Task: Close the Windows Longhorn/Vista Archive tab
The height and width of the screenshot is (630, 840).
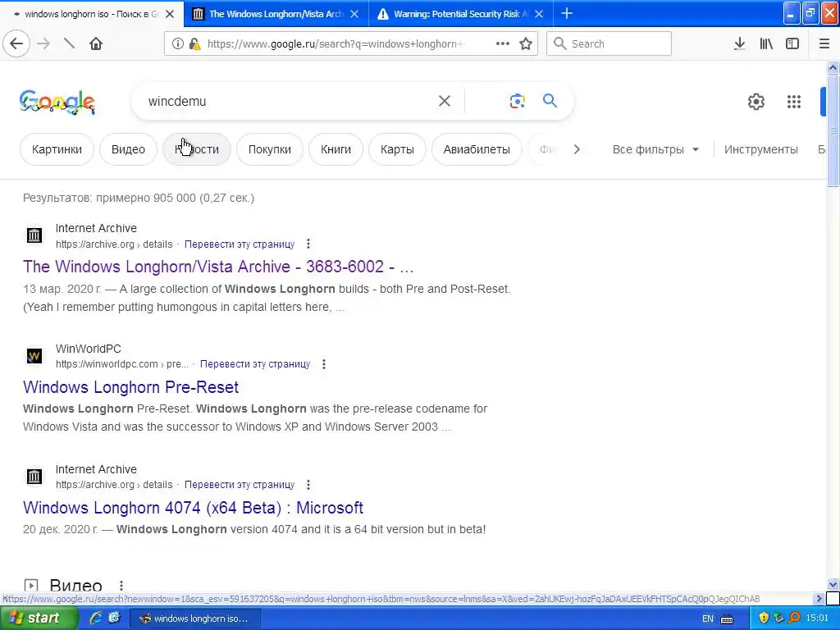Action: pyautogui.click(x=354, y=14)
